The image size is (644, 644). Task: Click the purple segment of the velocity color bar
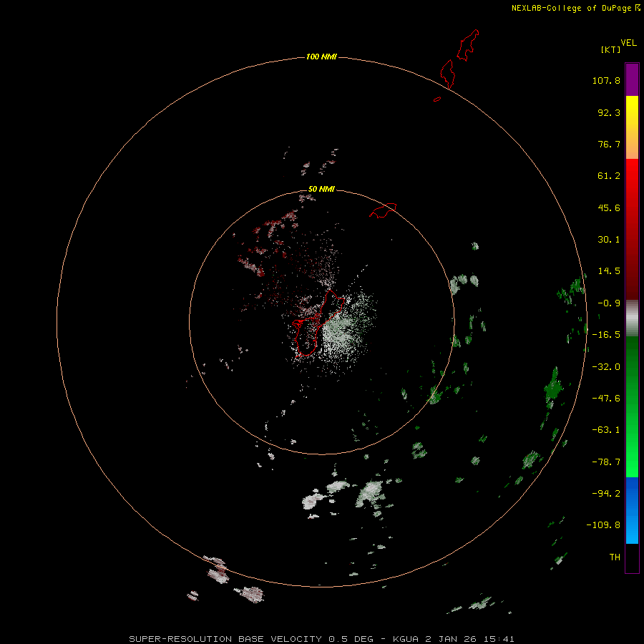(x=632, y=79)
